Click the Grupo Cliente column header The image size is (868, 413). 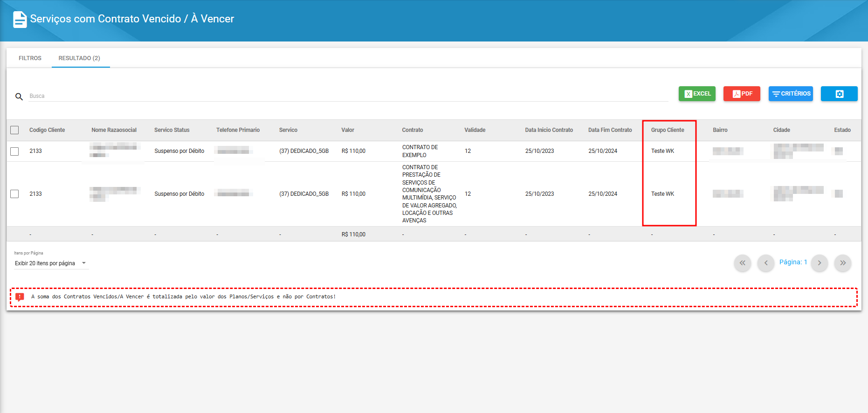[x=668, y=130]
